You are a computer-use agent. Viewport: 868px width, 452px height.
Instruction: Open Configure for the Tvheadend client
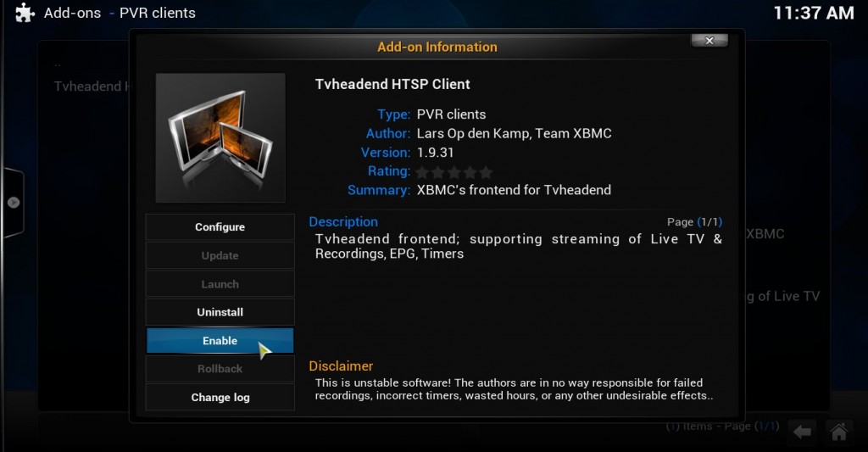pyautogui.click(x=220, y=227)
